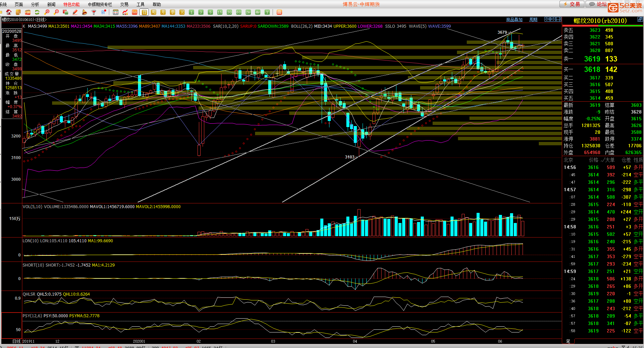
Task: Select the 4hr period button
Action: [x=258, y=12]
